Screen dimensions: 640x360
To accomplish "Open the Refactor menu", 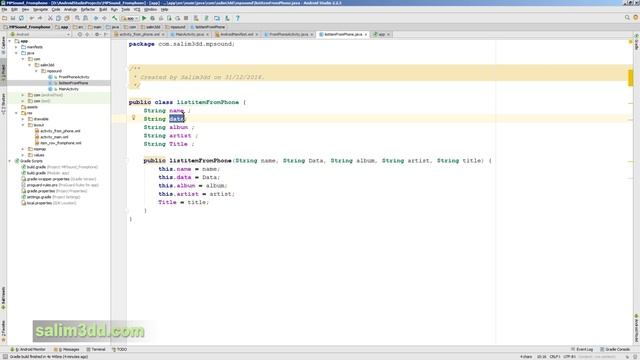I will [x=88, y=9].
